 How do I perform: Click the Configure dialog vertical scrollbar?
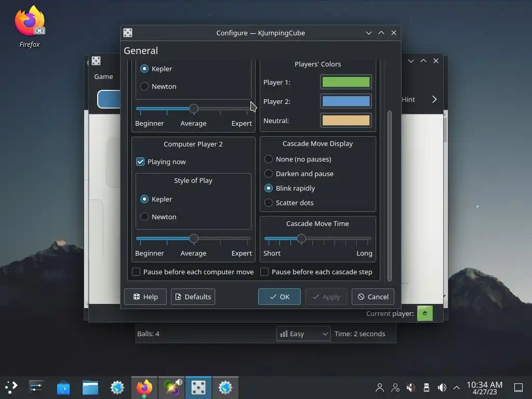390,196
